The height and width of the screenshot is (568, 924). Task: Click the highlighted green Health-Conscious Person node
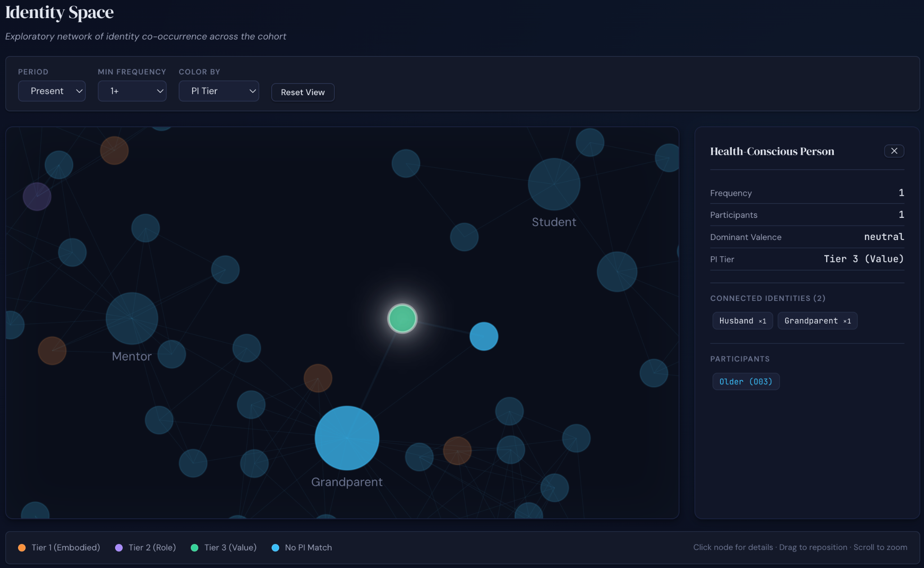pyautogui.click(x=402, y=319)
